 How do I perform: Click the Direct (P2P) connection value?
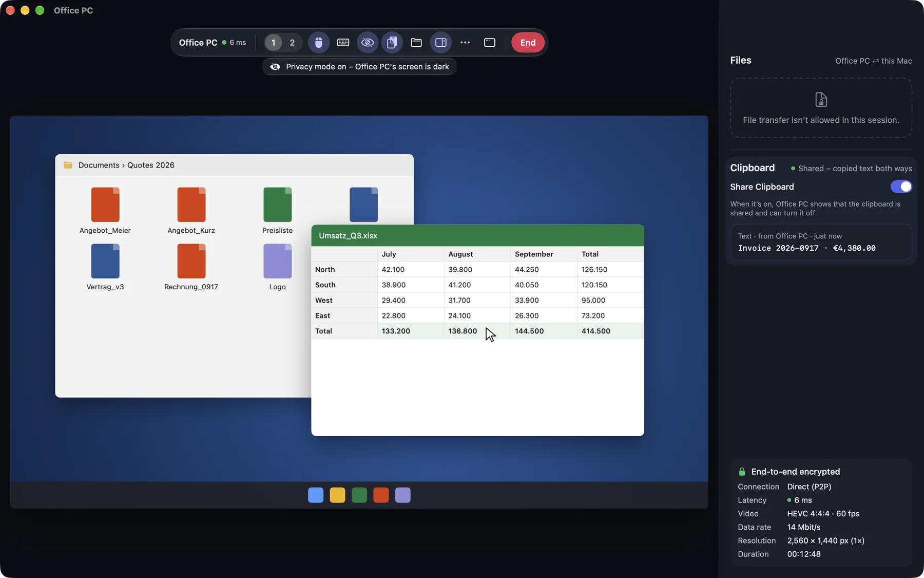tap(809, 487)
